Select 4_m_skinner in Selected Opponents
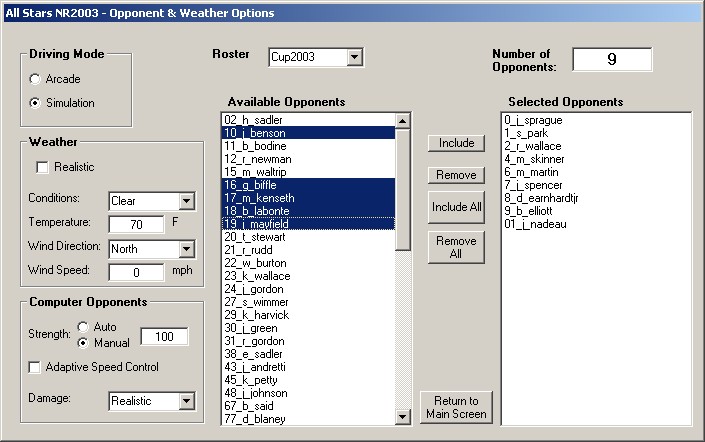The width and height of the screenshot is (705, 442). click(596, 159)
